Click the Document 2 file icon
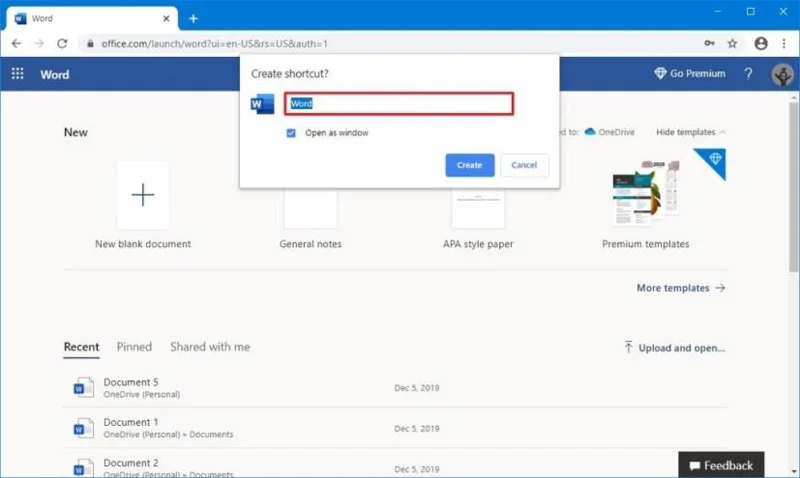This screenshot has width=800, height=478. point(83,467)
